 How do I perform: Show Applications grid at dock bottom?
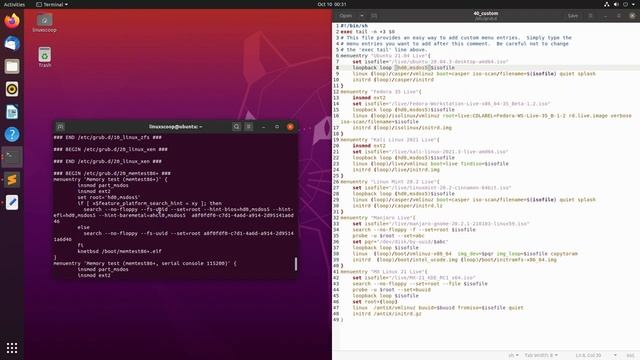(12, 348)
